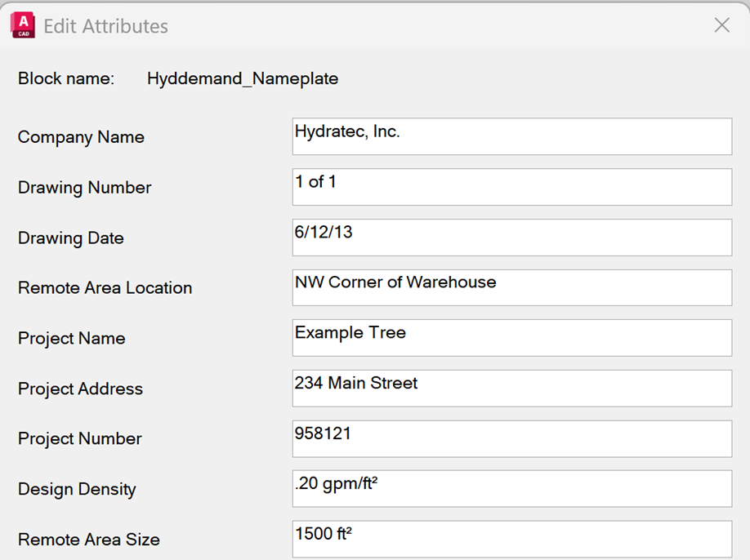
Task: Select the Remote Area Size field showing 1500 ft²
Action: [x=511, y=536]
